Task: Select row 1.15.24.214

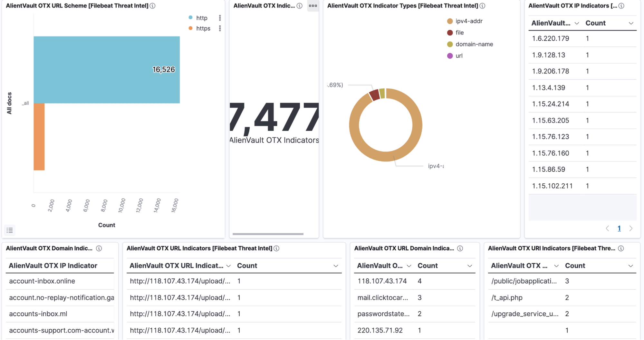Action: click(x=582, y=104)
